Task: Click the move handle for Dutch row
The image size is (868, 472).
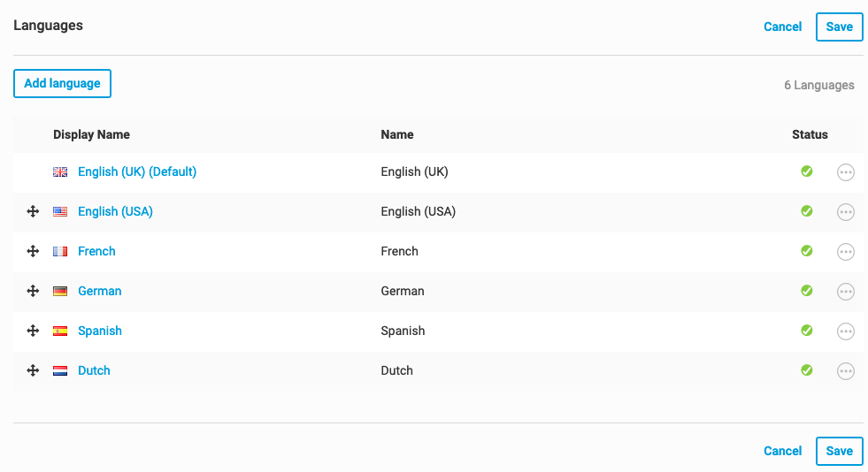Action: click(33, 371)
